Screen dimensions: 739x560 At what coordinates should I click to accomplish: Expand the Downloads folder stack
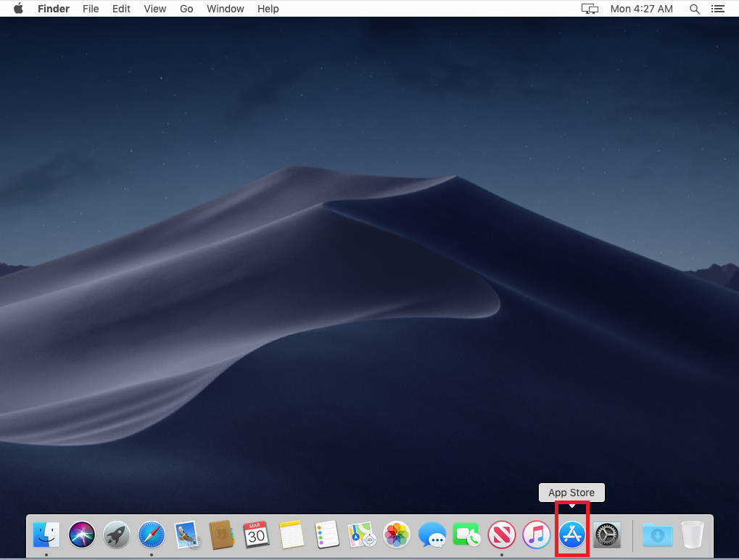pos(657,535)
